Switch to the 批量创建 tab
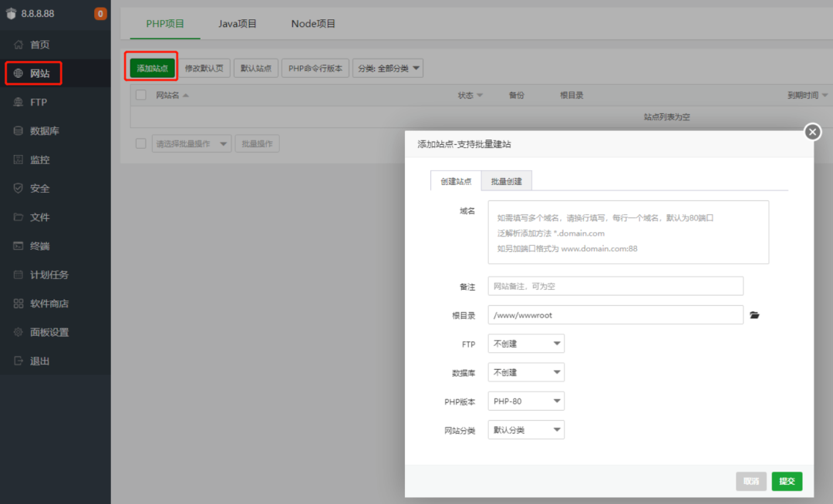 (x=506, y=182)
